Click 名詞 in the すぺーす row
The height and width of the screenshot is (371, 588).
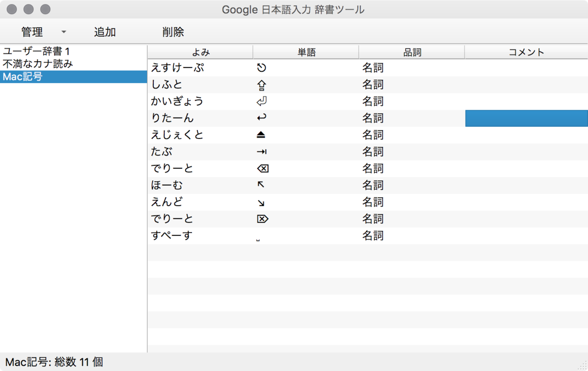tap(373, 235)
